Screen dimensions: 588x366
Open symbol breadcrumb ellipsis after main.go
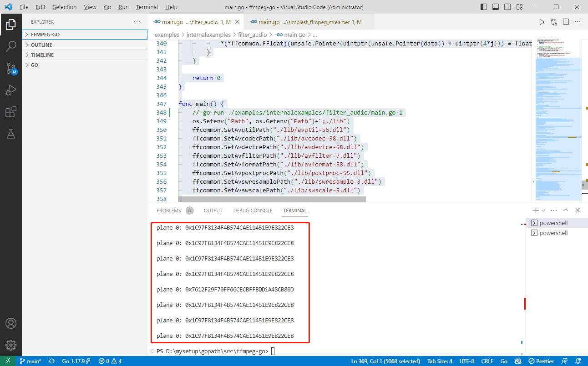pyautogui.click(x=314, y=35)
